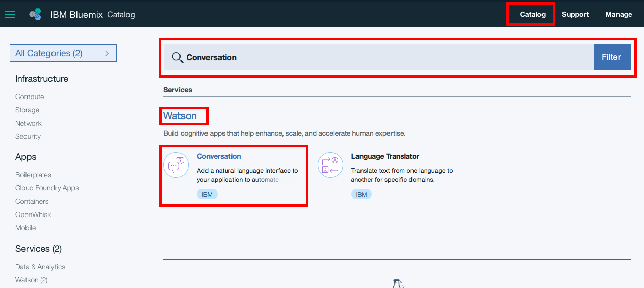Open Support in top navigation

(575, 14)
